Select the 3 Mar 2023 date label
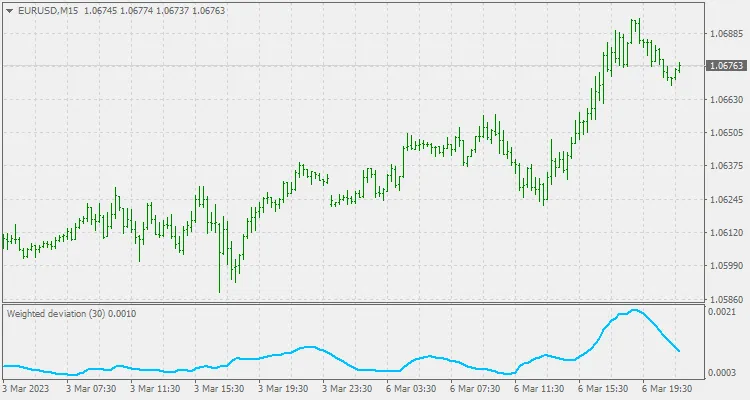 point(26,388)
